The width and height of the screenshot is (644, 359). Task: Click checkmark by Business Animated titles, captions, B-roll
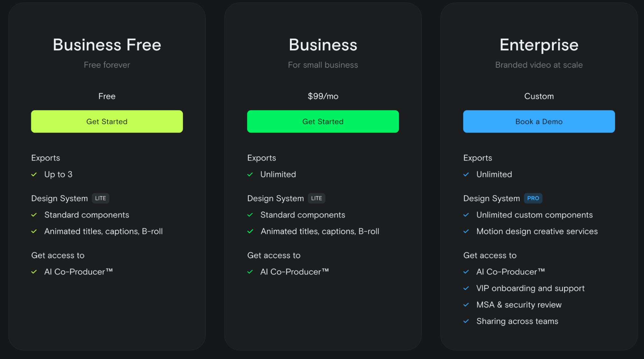[x=250, y=231]
